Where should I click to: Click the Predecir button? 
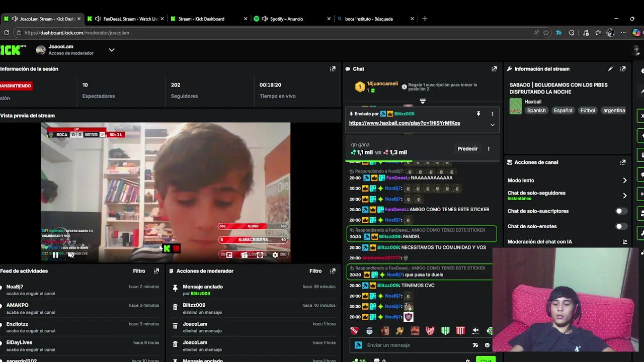[x=467, y=149]
